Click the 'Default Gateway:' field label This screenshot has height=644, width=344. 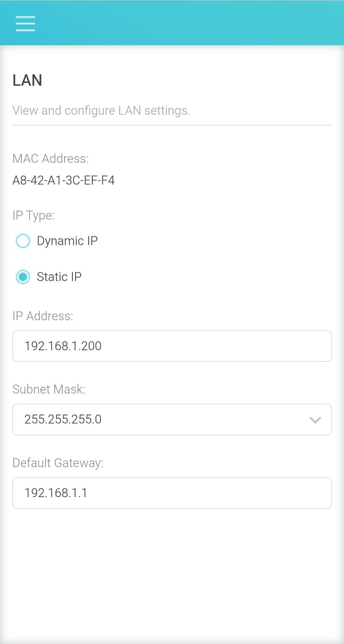58,463
